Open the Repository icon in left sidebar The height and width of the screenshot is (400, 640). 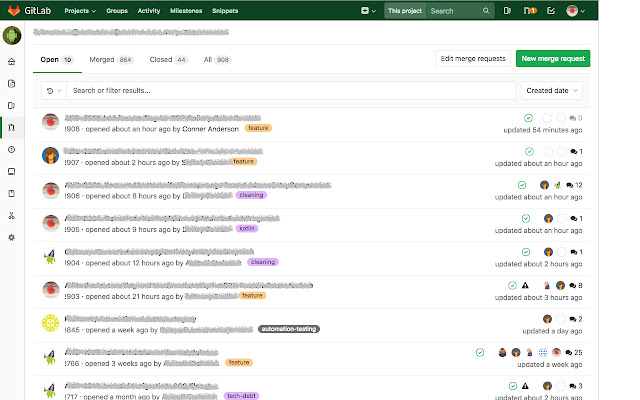point(12,83)
